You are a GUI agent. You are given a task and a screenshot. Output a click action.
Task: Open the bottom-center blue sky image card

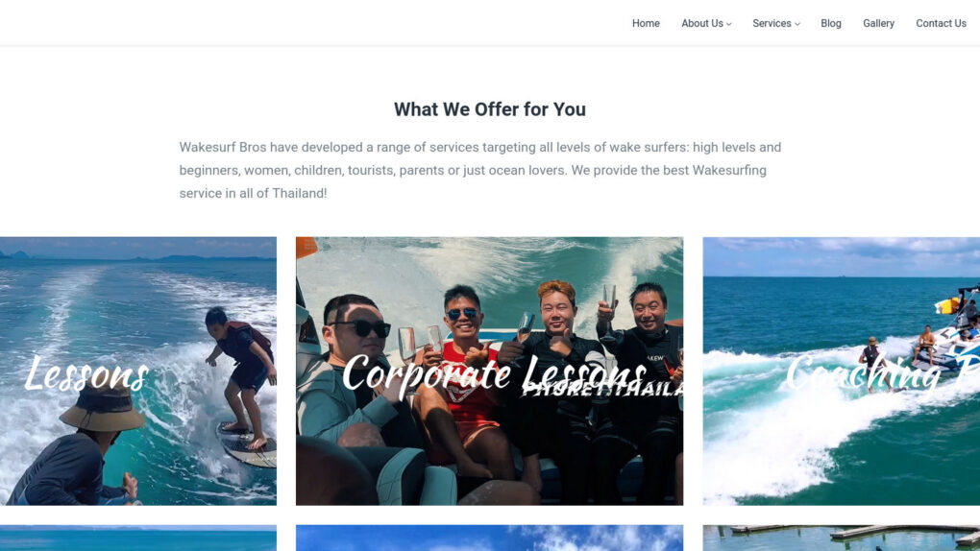[489, 538]
